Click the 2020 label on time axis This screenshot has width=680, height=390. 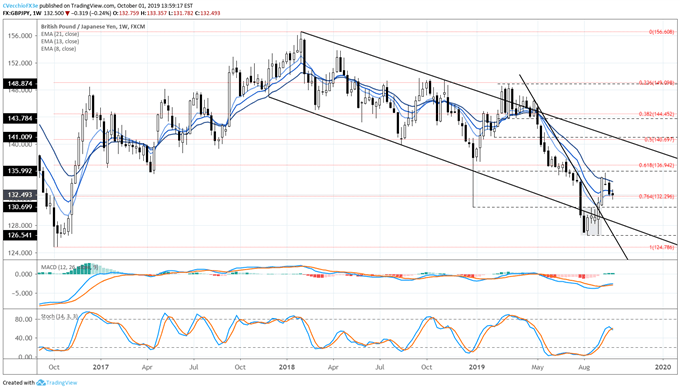point(663,367)
